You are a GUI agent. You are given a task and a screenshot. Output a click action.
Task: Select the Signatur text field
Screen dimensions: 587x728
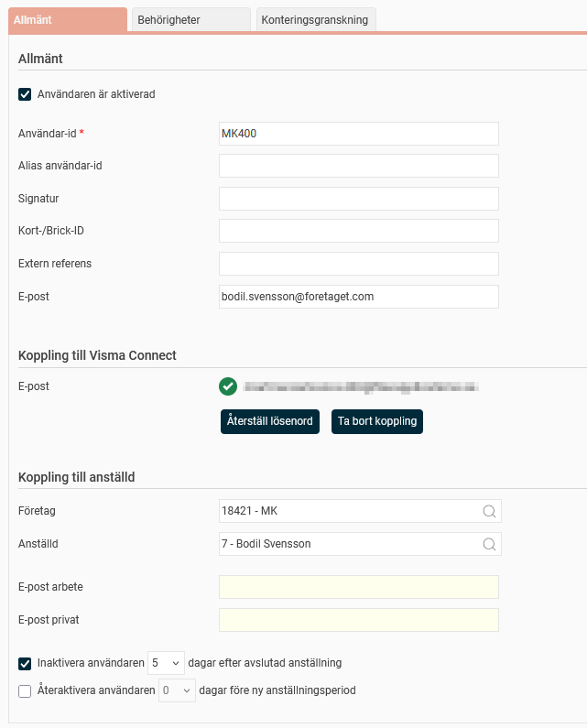pos(358,199)
